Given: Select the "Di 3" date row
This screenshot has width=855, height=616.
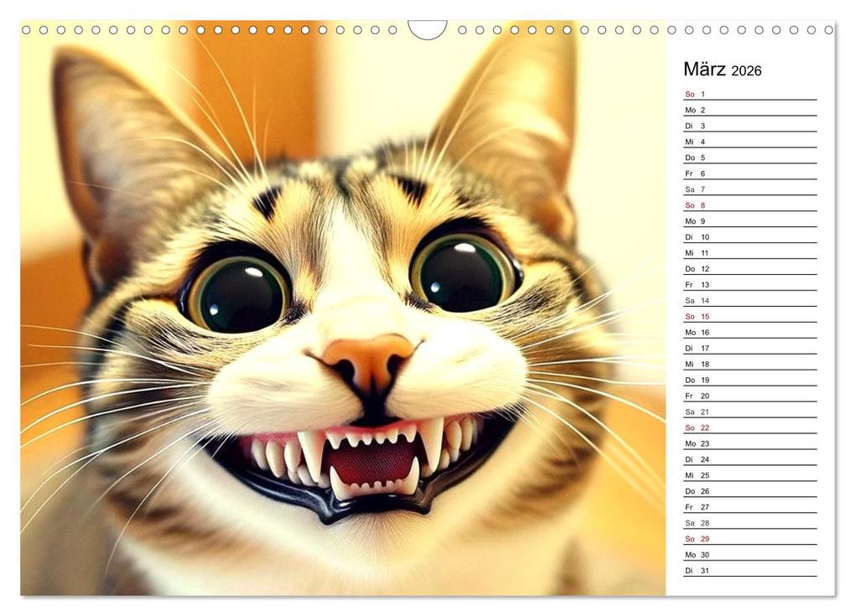Looking at the screenshot, I should 749,126.
